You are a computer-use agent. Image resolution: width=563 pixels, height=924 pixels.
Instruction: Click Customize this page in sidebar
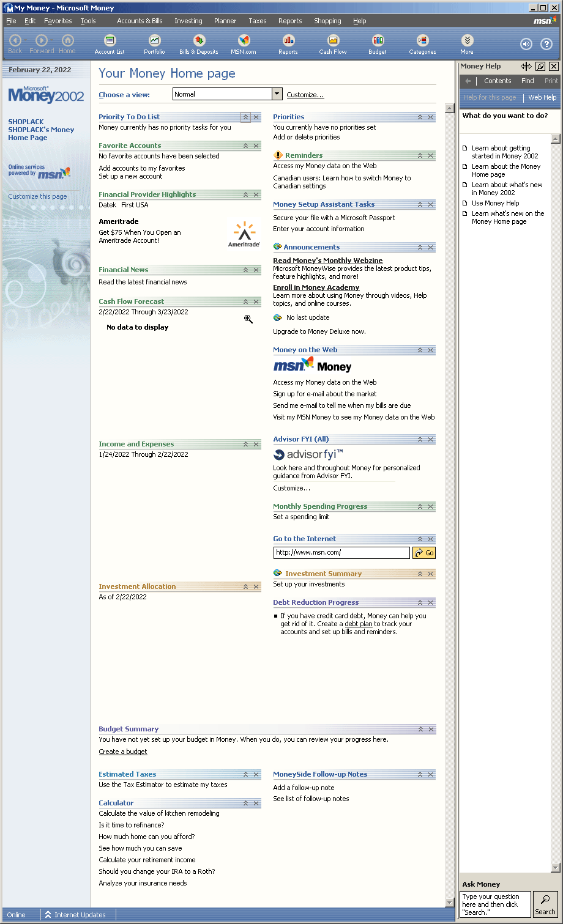click(37, 196)
